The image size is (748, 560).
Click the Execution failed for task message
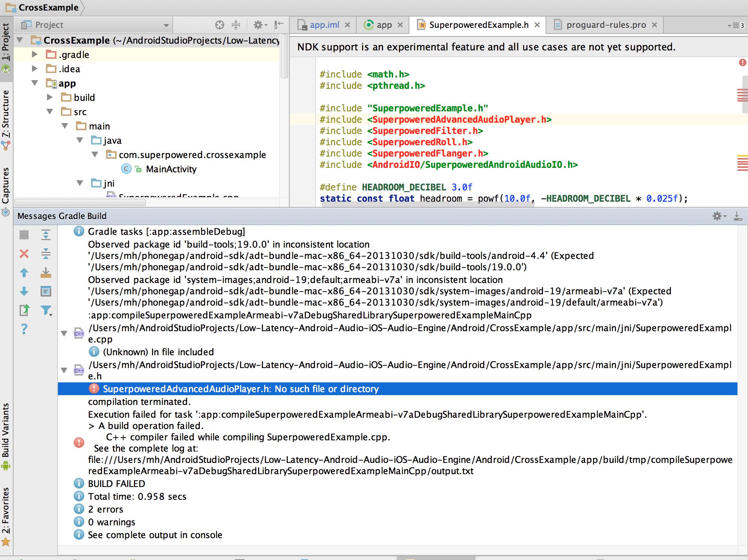coord(367,414)
